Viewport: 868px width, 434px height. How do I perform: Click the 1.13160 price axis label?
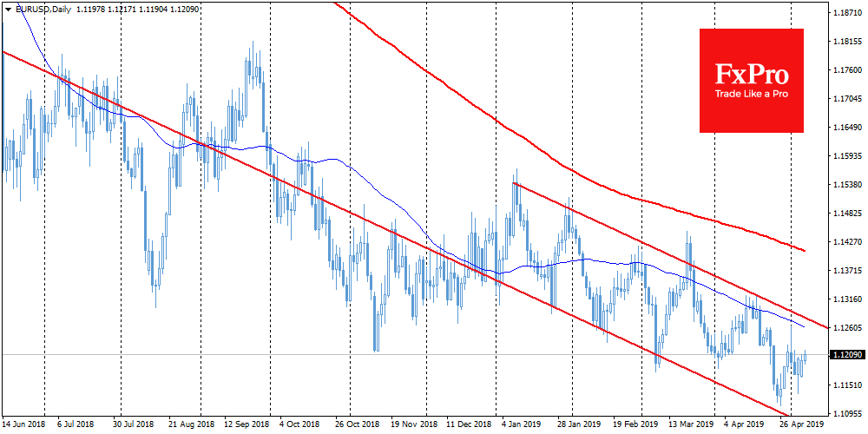[x=848, y=299]
